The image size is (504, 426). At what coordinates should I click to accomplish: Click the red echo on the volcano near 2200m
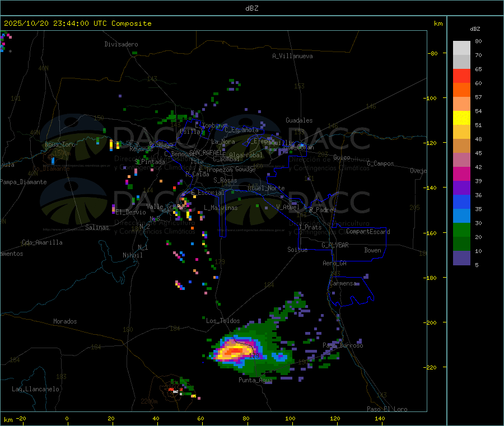click(x=171, y=390)
